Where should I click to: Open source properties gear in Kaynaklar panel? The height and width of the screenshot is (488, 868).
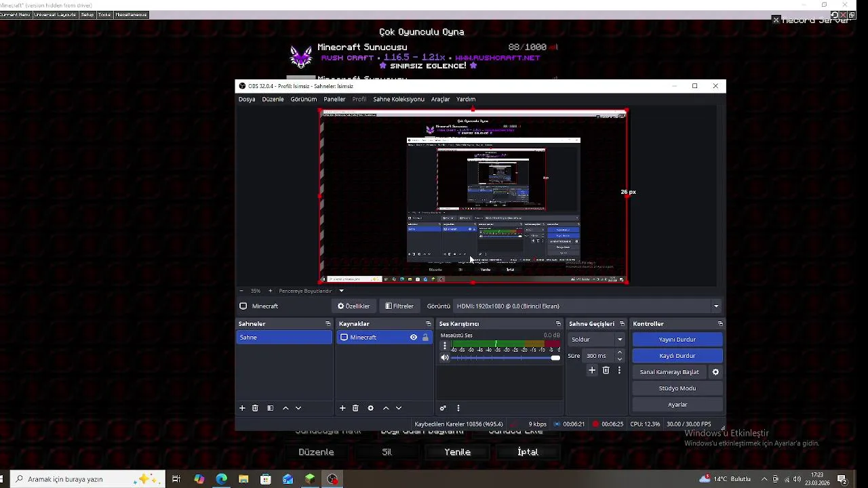(x=370, y=408)
